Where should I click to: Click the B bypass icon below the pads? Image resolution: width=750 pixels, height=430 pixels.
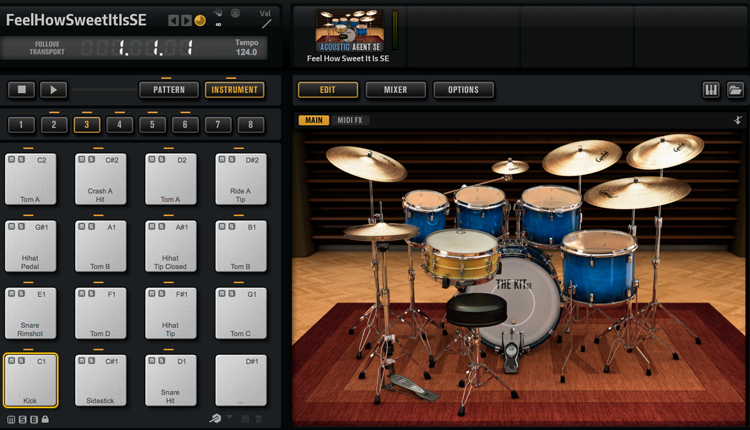(x=34, y=419)
